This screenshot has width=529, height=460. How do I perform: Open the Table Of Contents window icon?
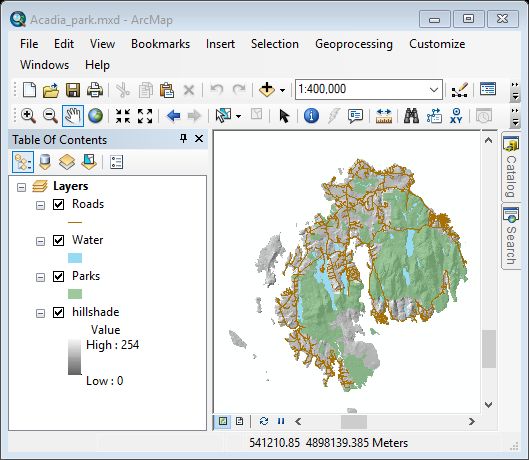488,89
